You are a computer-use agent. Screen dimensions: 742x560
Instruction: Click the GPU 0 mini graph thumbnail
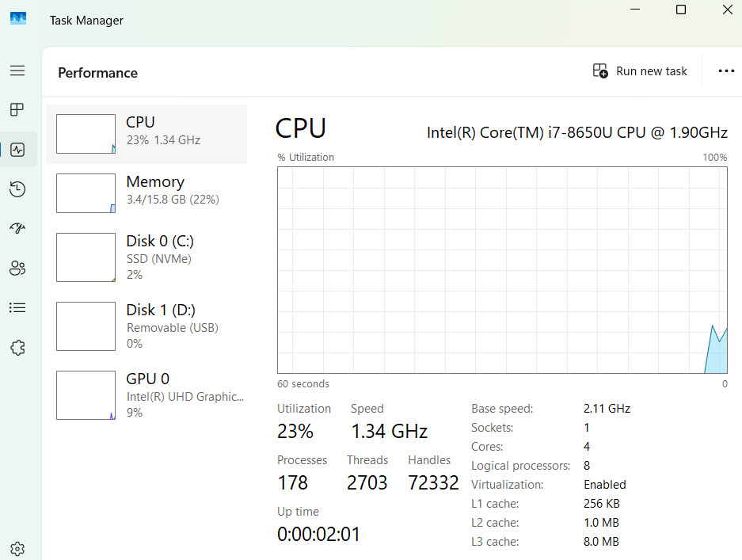86,394
